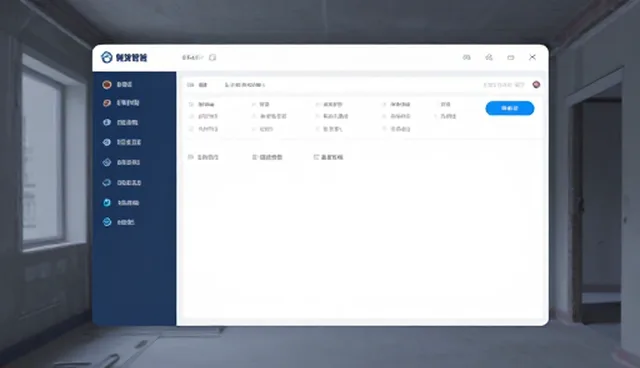Open the fourth sidebar menu item
This screenshot has width=640, height=368.
click(x=122, y=142)
